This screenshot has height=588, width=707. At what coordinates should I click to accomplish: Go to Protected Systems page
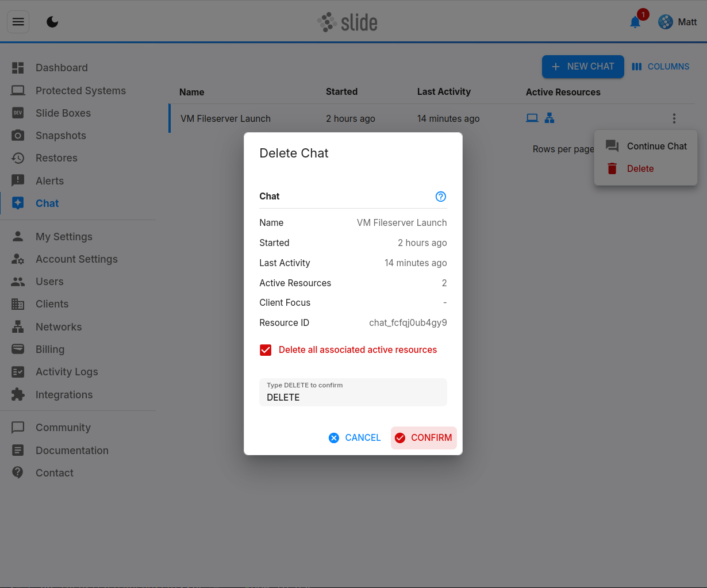tap(80, 91)
